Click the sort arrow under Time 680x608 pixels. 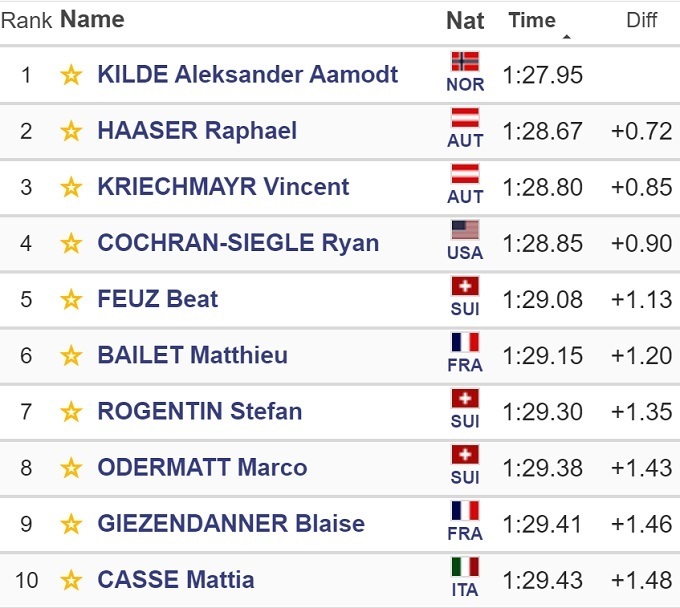(566, 37)
